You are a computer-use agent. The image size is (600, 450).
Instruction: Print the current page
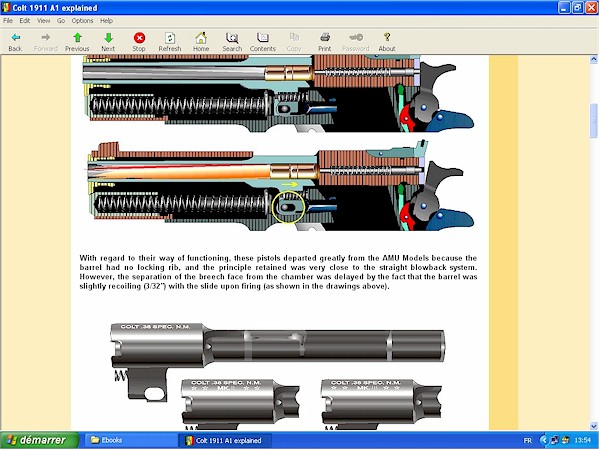pos(324,42)
